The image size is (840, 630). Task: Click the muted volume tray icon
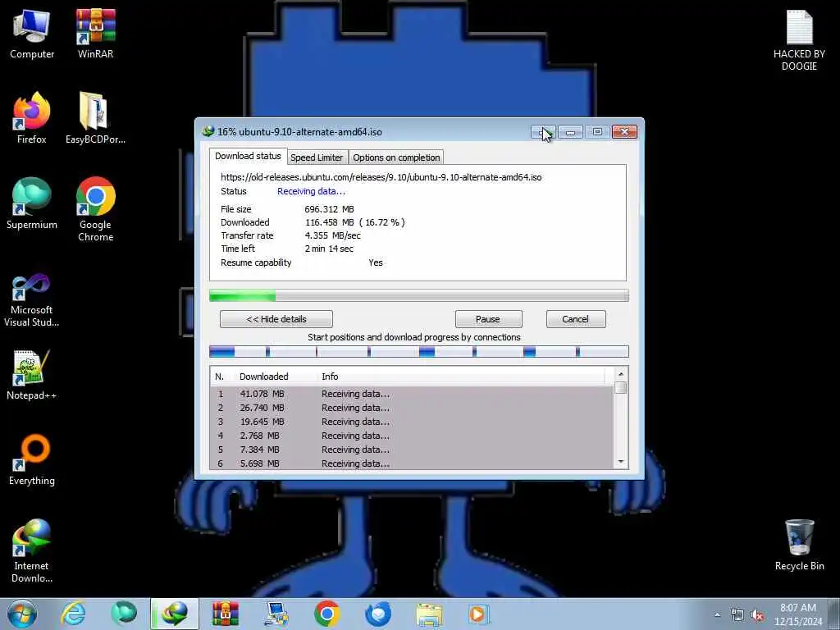point(757,615)
